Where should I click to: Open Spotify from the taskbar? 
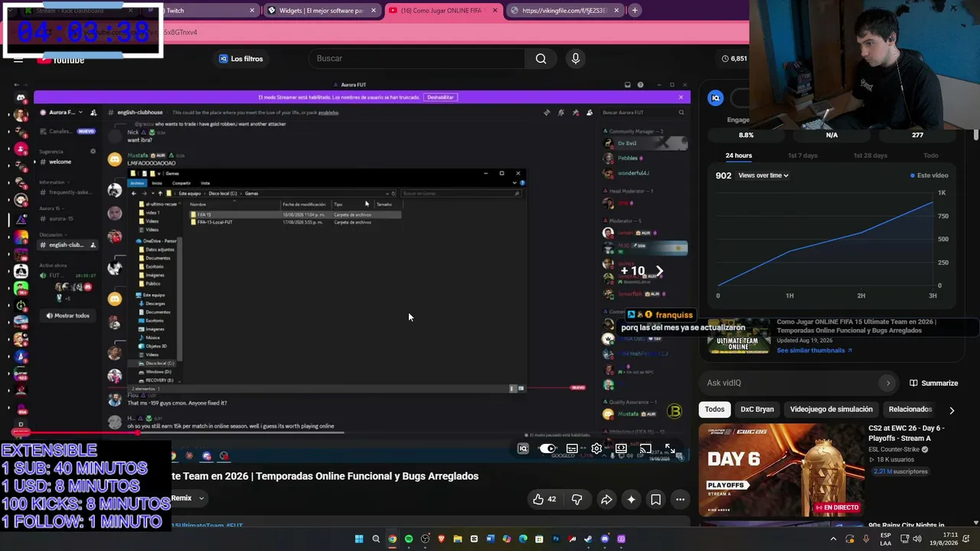tap(409, 539)
